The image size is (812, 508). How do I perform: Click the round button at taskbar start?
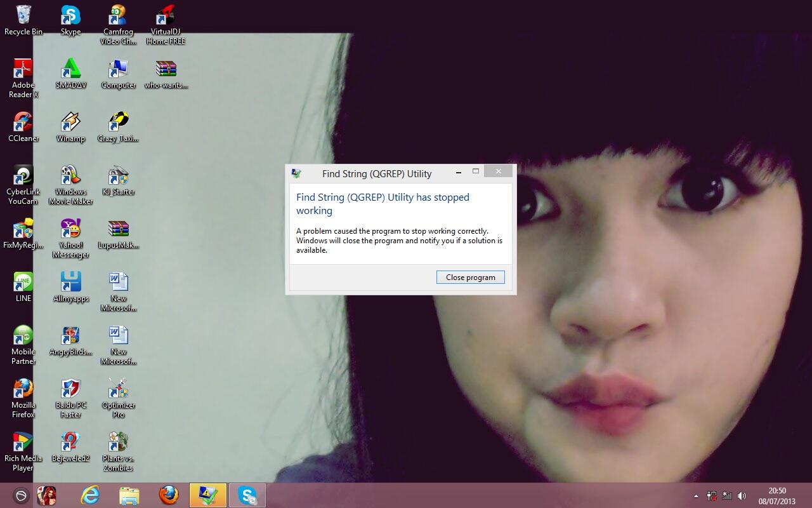(20, 496)
